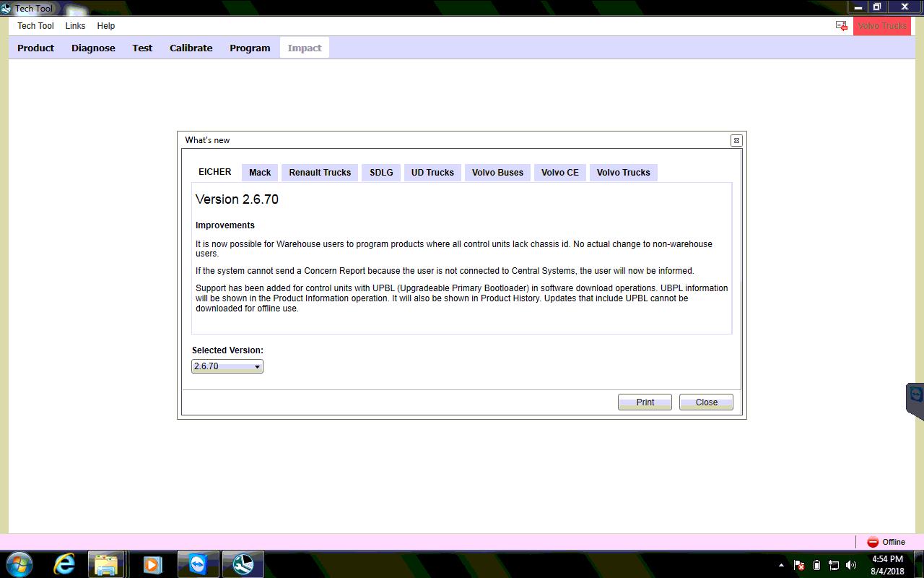This screenshot has width=924, height=578.
Task: Select the Volvo Buses tab
Action: tap(497, 173)
